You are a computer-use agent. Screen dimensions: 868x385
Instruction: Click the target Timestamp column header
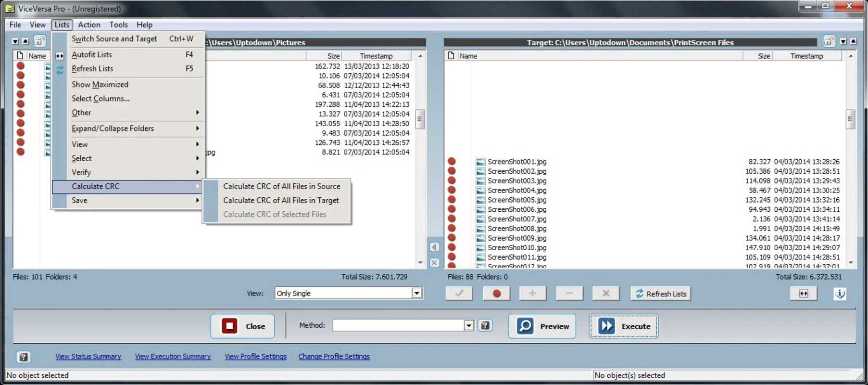pos(806,56)
